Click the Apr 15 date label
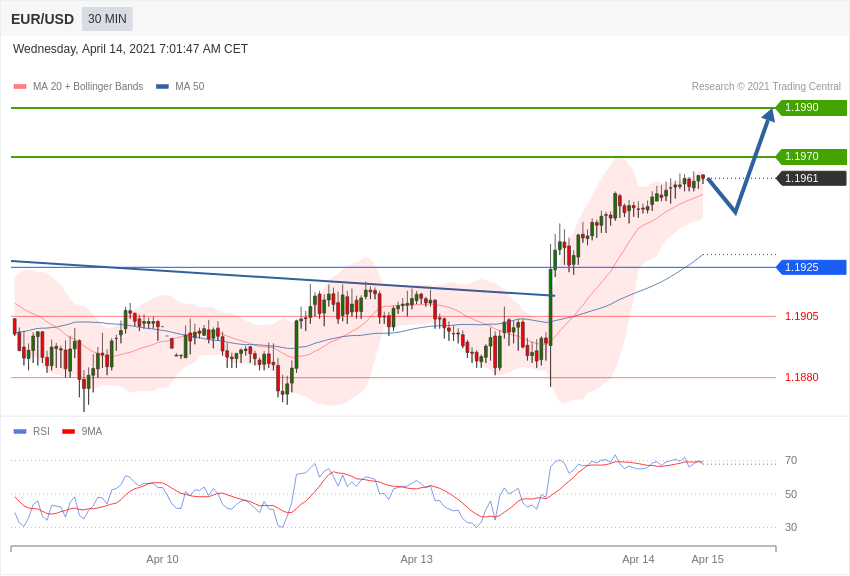Viewport: 850px width, 576px height. tap(707, 559)
